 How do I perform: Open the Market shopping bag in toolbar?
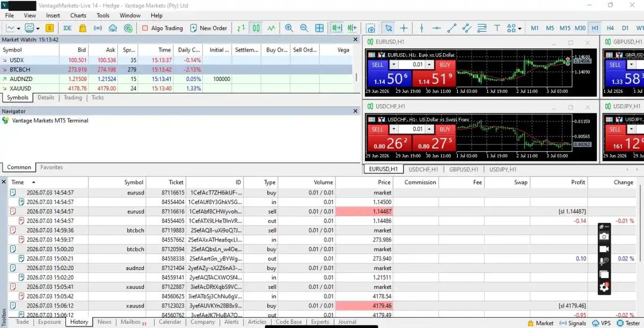(83, 28)
